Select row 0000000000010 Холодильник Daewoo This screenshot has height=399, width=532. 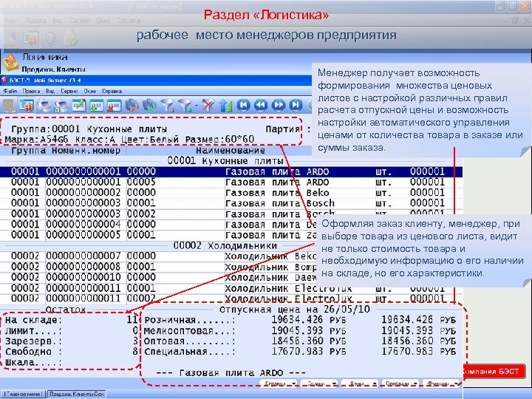click(x=158, y=277)
